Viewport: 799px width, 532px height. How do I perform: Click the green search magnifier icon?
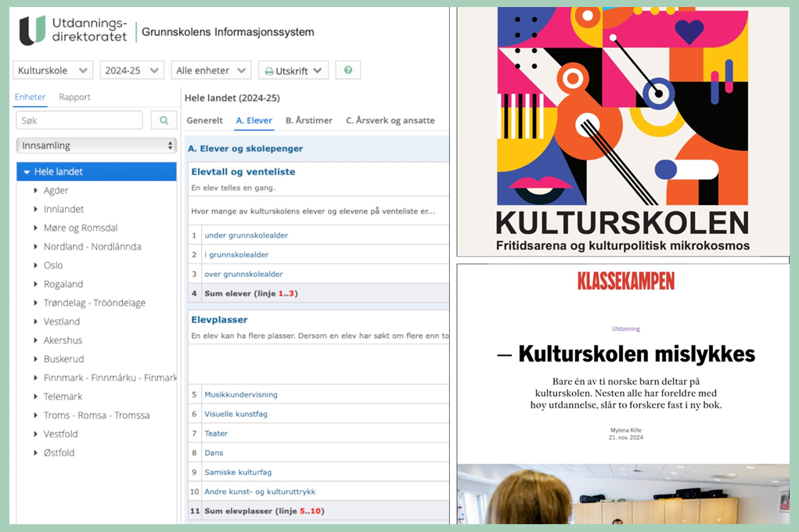[x=163, y=120]
